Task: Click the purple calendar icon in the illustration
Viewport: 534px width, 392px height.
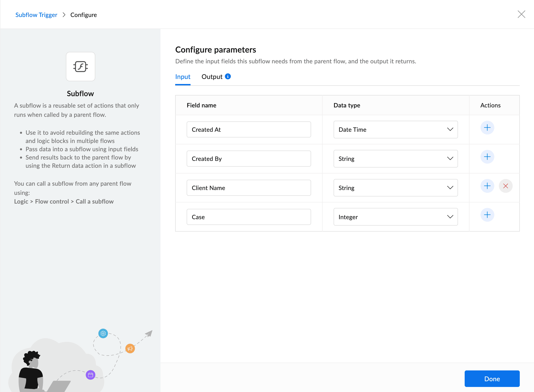Action: 90,375
